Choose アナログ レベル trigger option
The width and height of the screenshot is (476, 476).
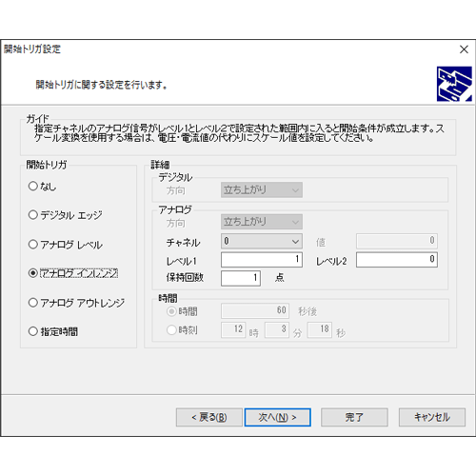pyautogui.click(x=66, y=245)
